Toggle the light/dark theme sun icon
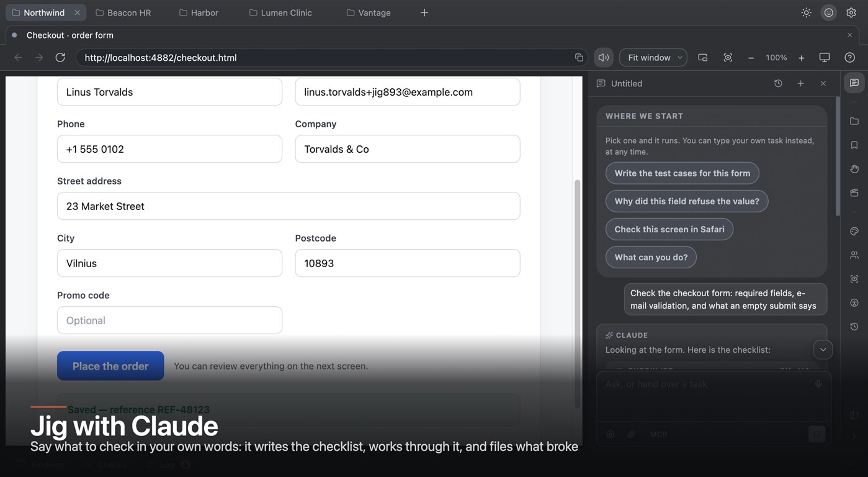The height and width of the screenshot is (477, 868). (806, 12)
